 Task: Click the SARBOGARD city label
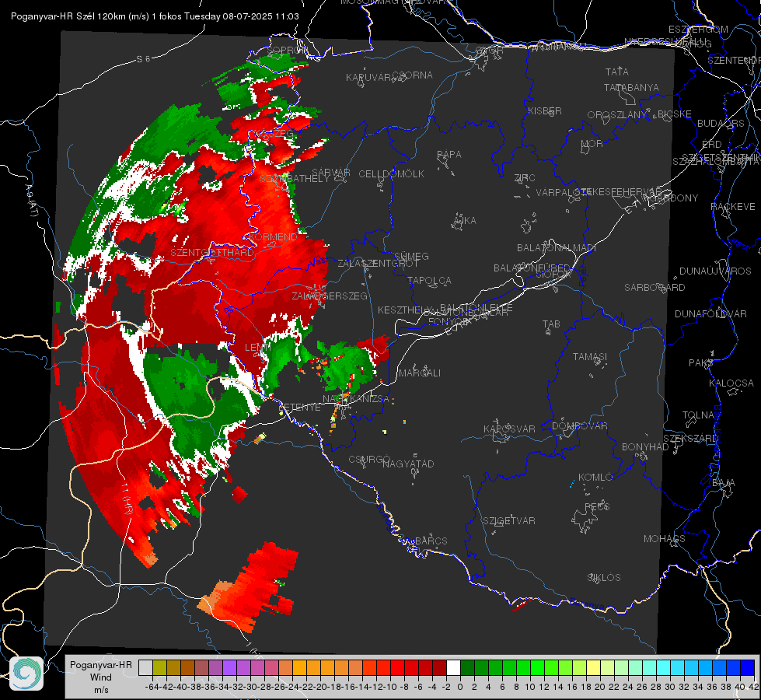click(655, 288)
